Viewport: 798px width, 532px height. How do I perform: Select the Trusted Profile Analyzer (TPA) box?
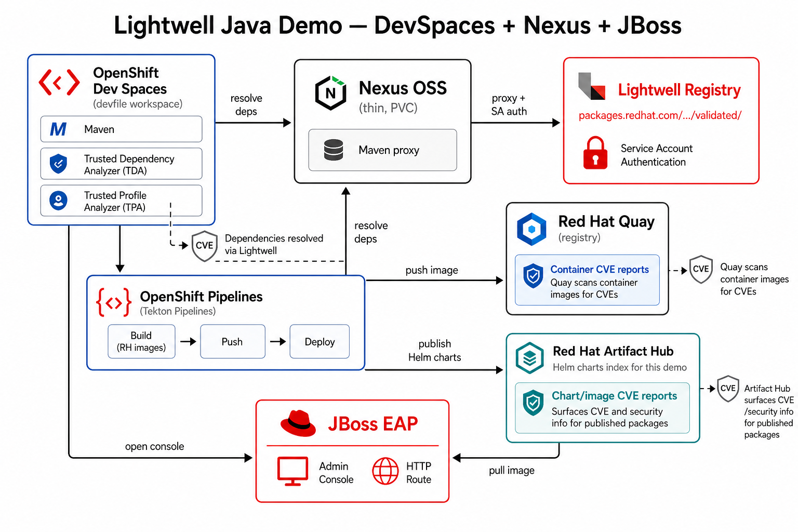[x=122, y=201]
